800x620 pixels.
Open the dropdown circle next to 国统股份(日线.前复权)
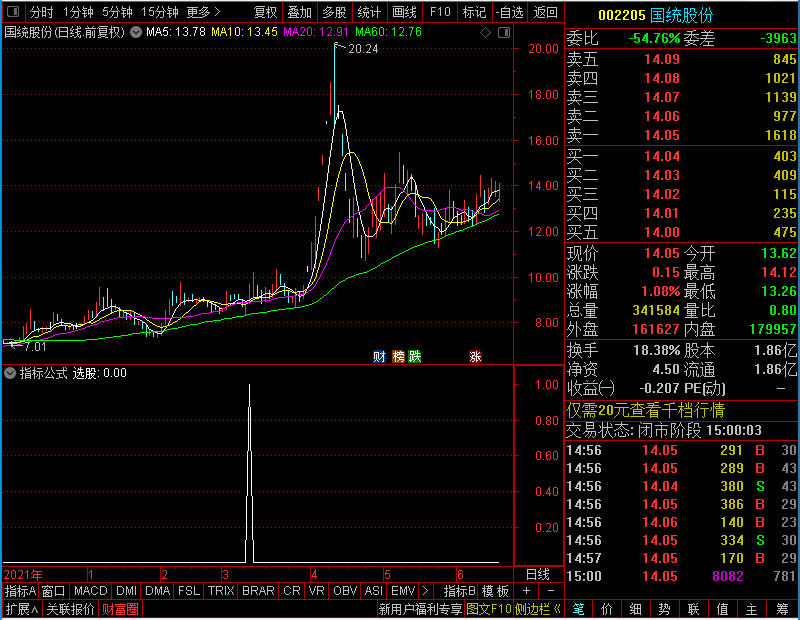[136, 32]
